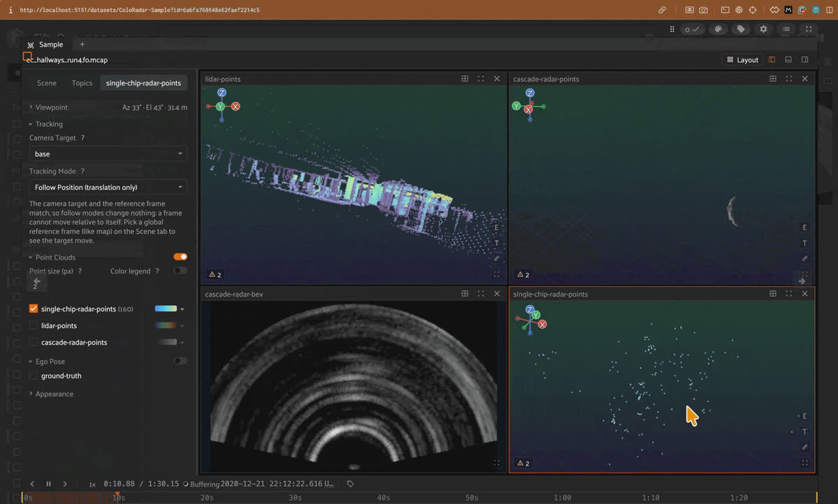Open the gear settings icon
838x504 pixels.
[x=763, y=29]
